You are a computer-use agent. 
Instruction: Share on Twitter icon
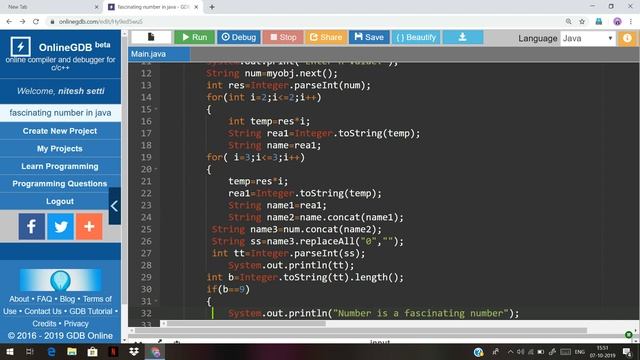click(60, 226)
